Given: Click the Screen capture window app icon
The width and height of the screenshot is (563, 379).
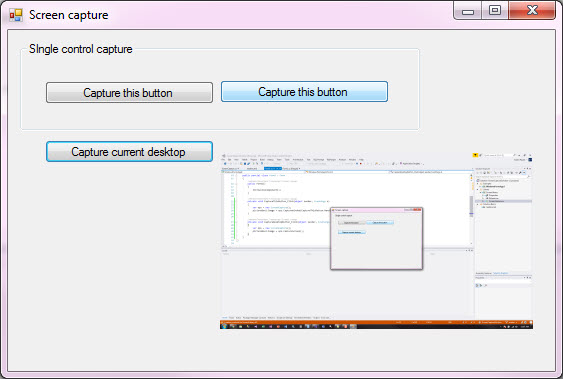Looking at the screenshot, I should (16, 15).
